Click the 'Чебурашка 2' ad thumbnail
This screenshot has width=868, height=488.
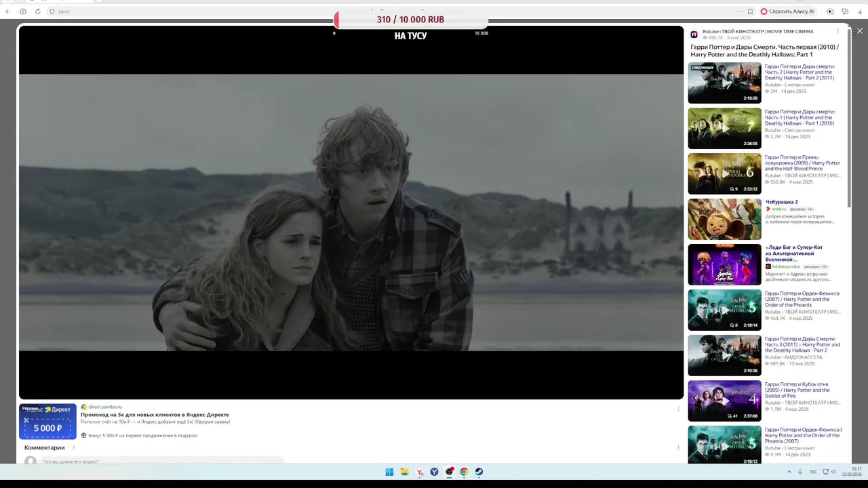pos(724,219)
